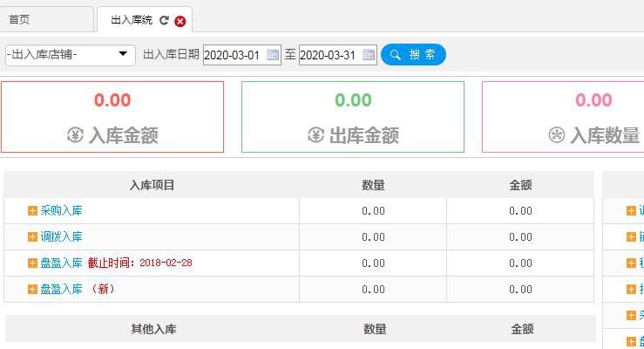Expand first plus icon in right-side table
This screenshot has width=644, height=349.
(x=631, y=211)
